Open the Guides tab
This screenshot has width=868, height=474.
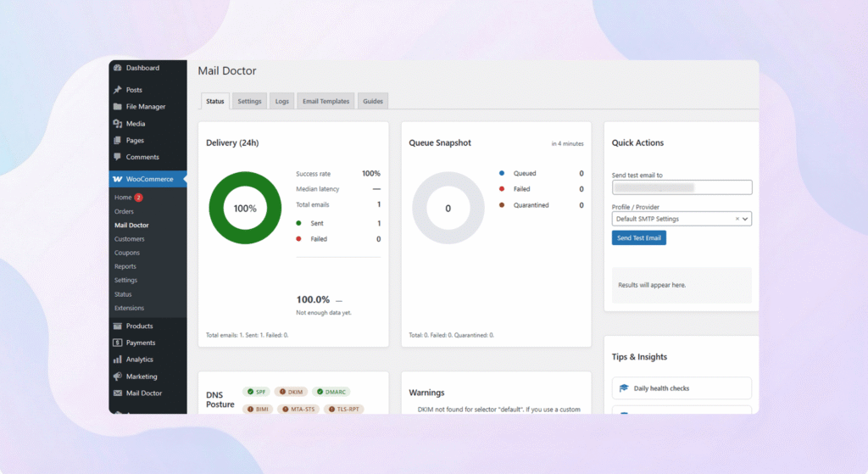[x=373, y=101]
